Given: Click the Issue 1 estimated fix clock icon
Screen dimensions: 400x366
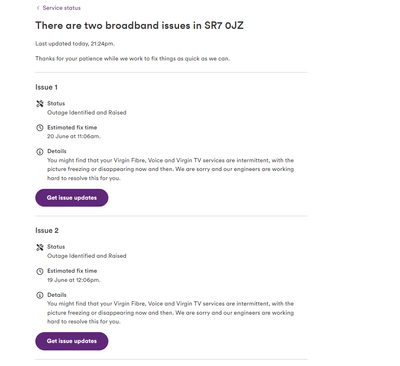Looking at the screenshot, I should (x=40, y=128).
